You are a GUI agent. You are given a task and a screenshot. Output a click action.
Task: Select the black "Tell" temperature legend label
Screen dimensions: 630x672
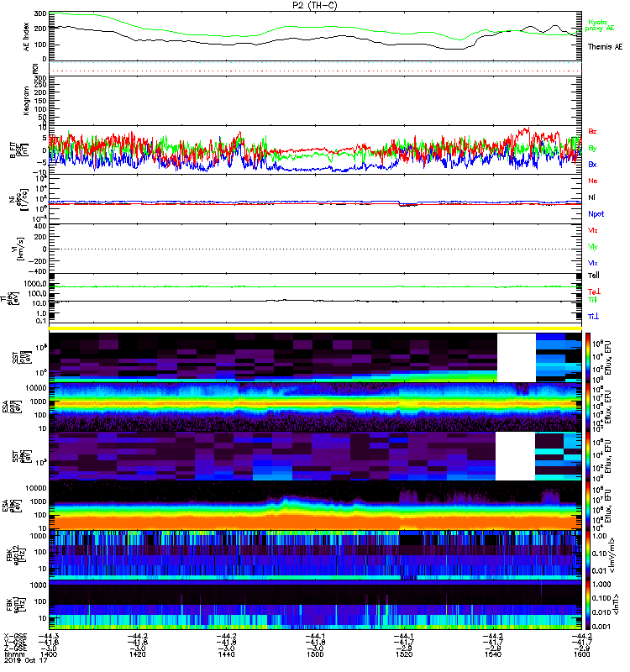click(x=594, y=276)
